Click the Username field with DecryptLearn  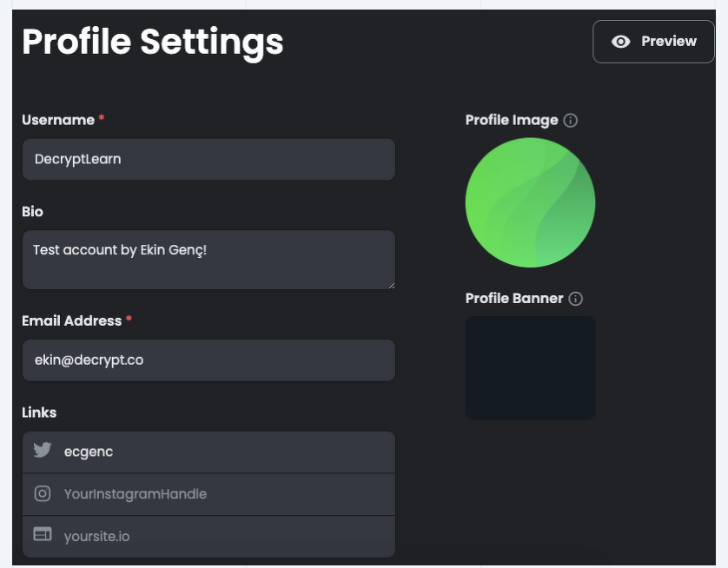pos(208,159)
